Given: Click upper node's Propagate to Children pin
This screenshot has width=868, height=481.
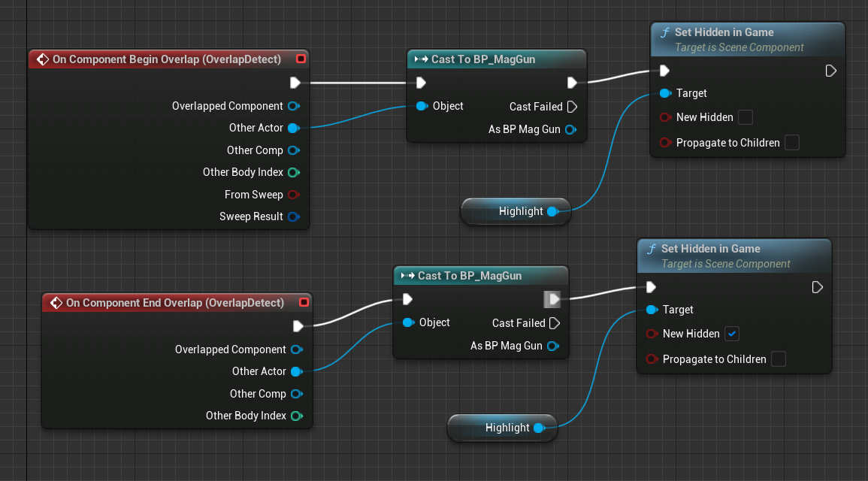Looking at the screenshot, I should coord(665,143).
